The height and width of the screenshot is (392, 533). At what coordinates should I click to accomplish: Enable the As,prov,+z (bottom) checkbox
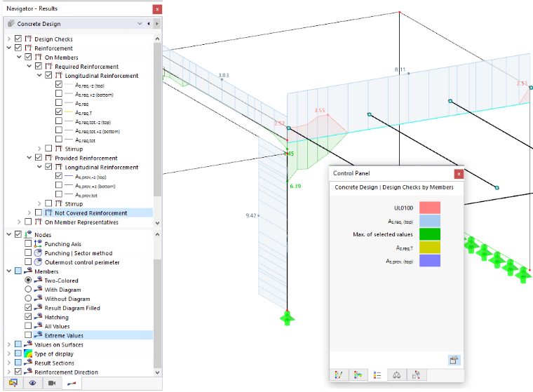[59, 184]
